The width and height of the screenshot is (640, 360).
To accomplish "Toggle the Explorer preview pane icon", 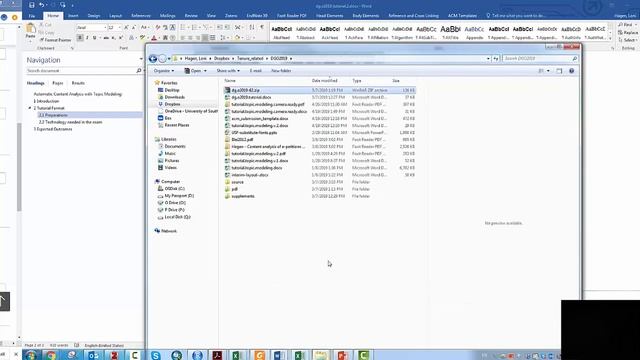I will click(x=559, y=71).
